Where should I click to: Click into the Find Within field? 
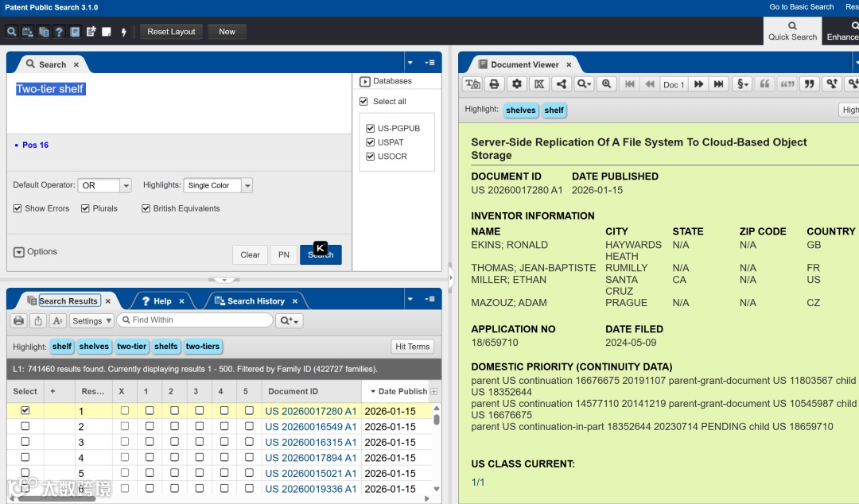pos(195,320)
